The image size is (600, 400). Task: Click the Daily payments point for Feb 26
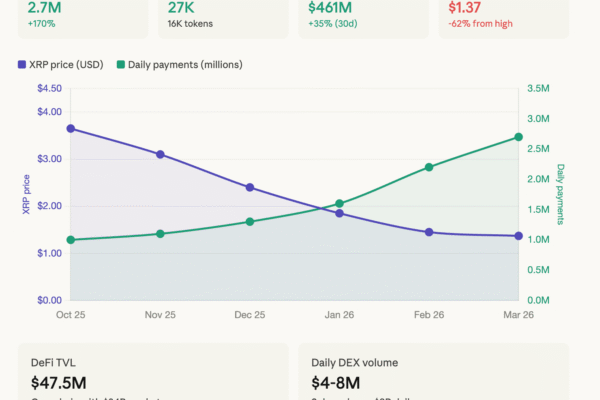click(x=429, y=167)
